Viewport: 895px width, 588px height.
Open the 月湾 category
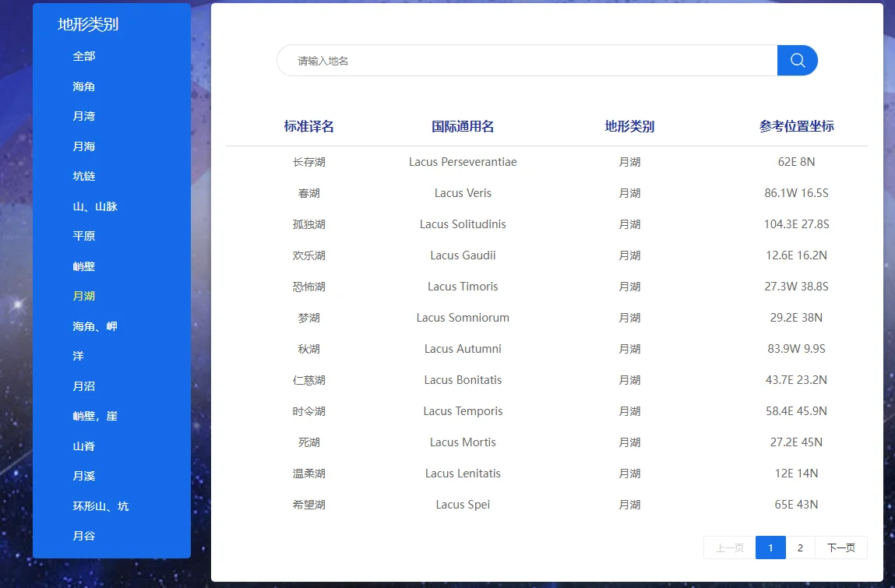point(84,116)
